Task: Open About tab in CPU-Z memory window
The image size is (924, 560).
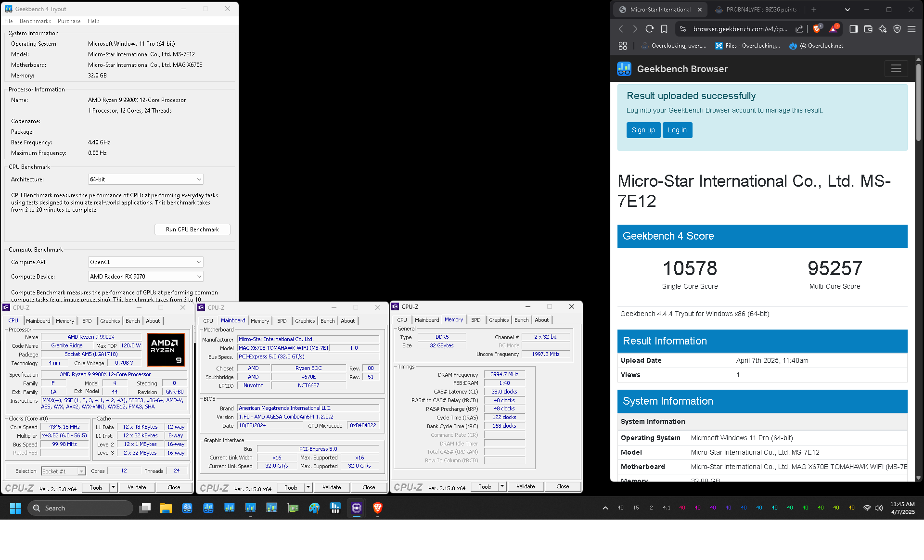Action: (x=542, y=320)
